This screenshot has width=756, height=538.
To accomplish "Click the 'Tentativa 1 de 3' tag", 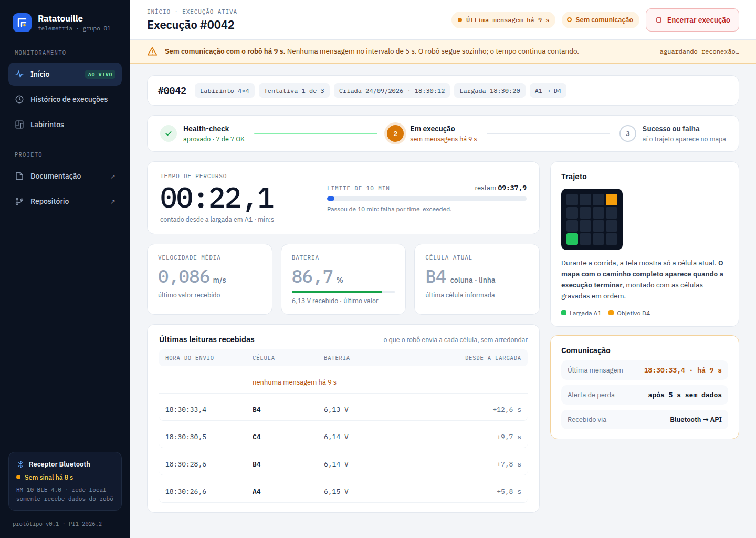I will pyautogui.click(x=294, y=91).
